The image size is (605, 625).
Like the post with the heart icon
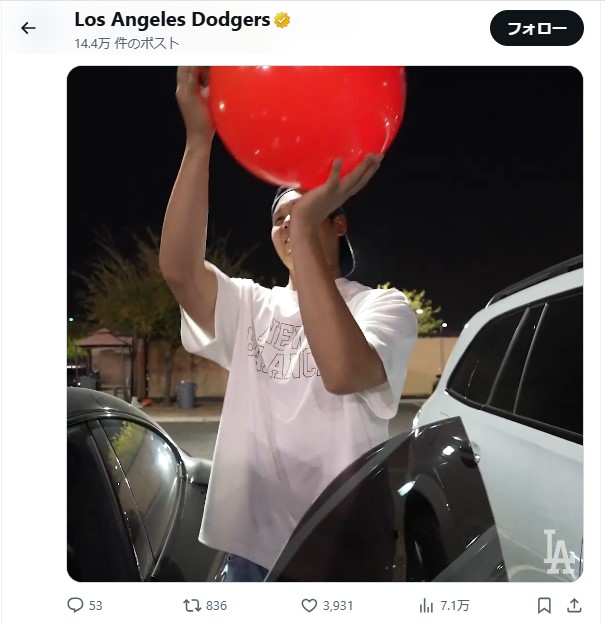pyautogui.click(x=309, y=605)
